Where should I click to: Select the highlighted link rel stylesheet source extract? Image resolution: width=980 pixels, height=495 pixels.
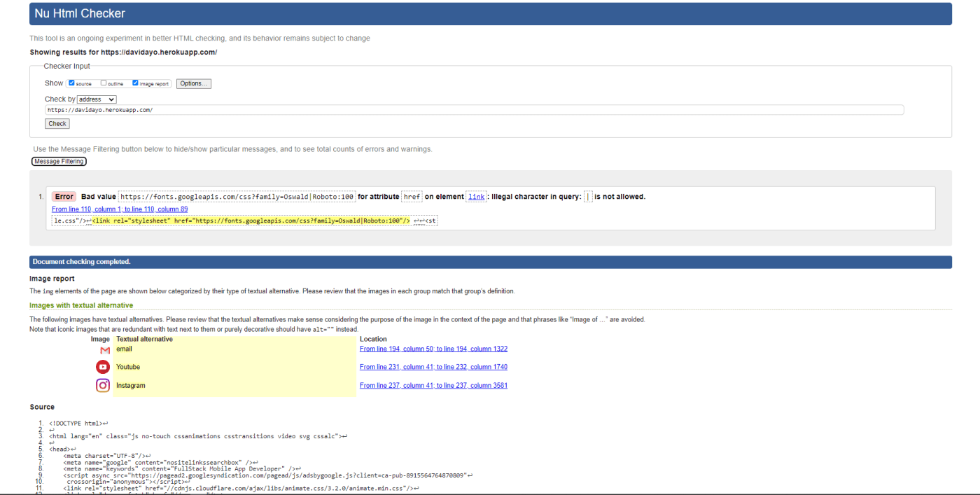[x=251, y=221]
